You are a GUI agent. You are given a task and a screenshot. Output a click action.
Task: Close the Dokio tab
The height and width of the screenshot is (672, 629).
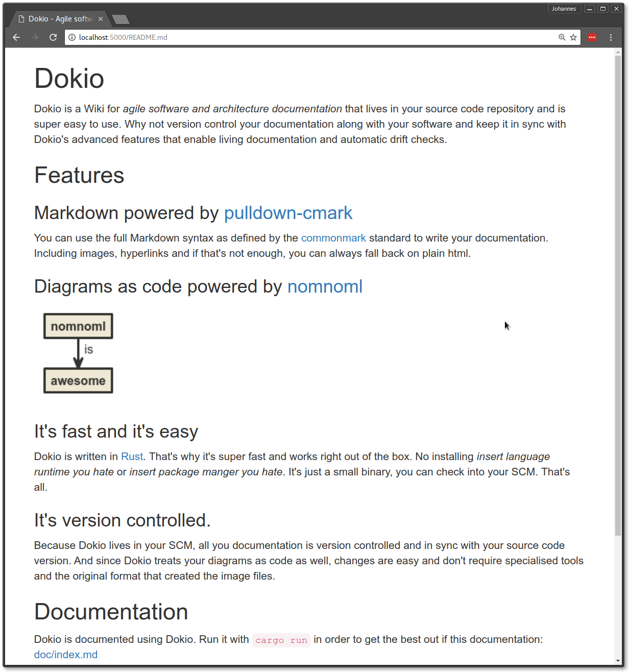pyautogui.click(x=101, y=19)
